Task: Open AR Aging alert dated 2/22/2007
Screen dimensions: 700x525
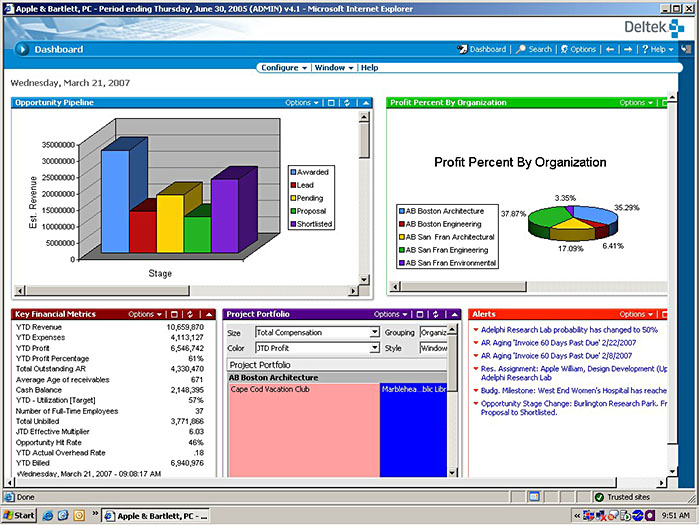Action: [x=558, y=343]
